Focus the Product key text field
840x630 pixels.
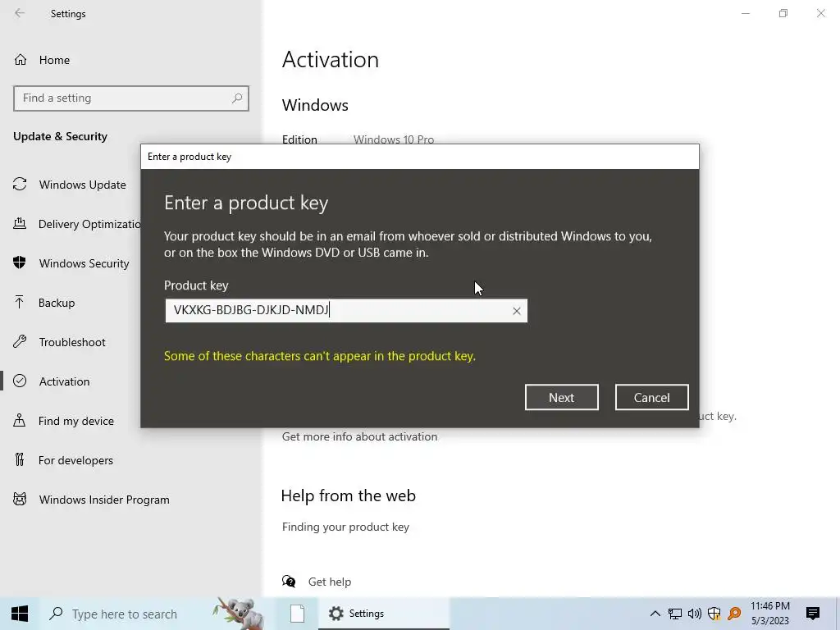point(346,311)
